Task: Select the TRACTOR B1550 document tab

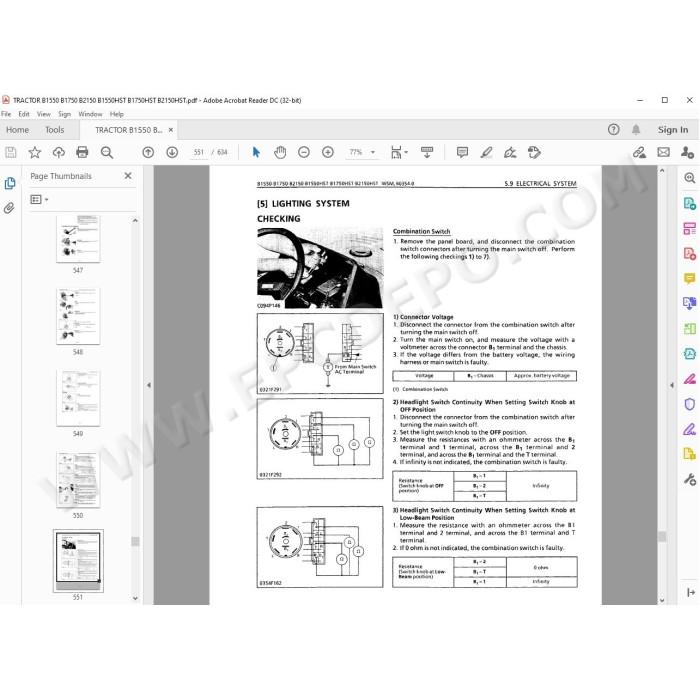Action: click(x=129, y=130)
